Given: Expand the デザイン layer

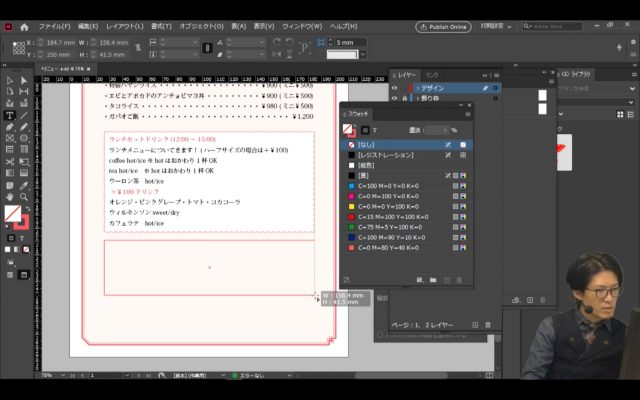Looking at the screenshot, I should (418, 88).
